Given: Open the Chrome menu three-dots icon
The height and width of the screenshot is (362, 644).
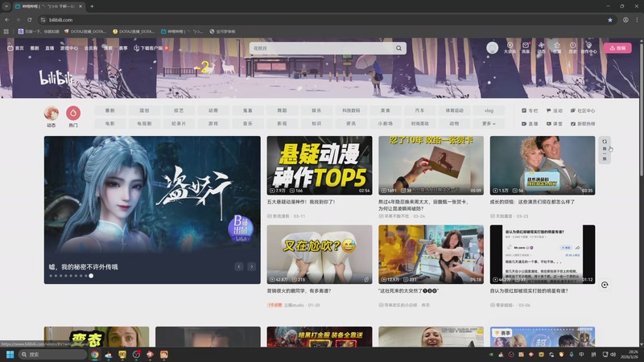Looking at the screenshot, I should (x=637, y=19).
